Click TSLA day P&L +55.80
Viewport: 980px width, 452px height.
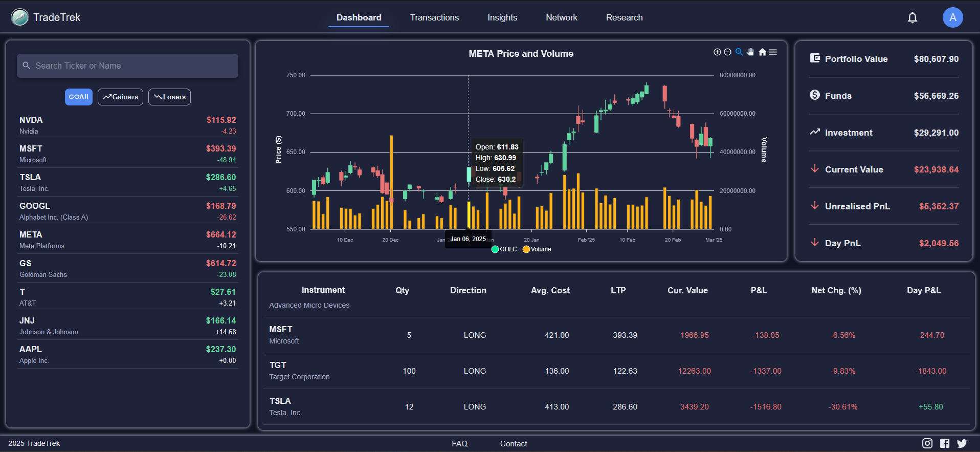pos(931,407)
